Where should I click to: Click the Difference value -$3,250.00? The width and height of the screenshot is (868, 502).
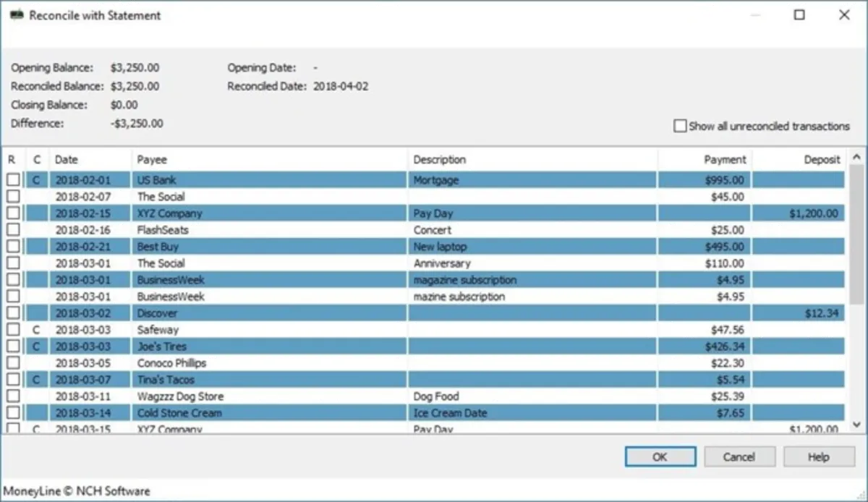(137, 124)
